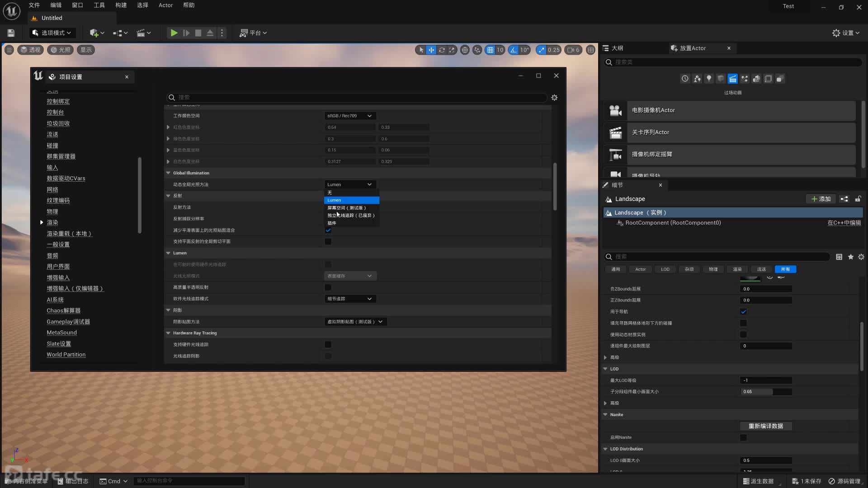Open Details panel settings gear
The image size is (868, 488).
point(861,257)
